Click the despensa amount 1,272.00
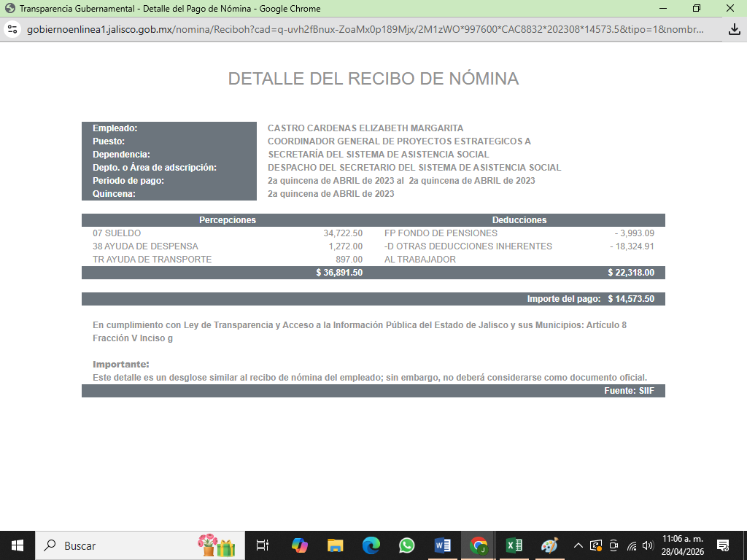 [345, 246]
